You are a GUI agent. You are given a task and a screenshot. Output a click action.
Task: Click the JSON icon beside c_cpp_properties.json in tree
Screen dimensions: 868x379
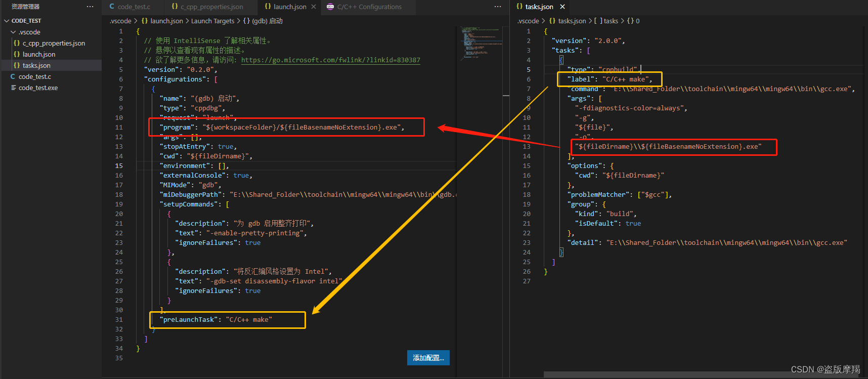(17, 43)
